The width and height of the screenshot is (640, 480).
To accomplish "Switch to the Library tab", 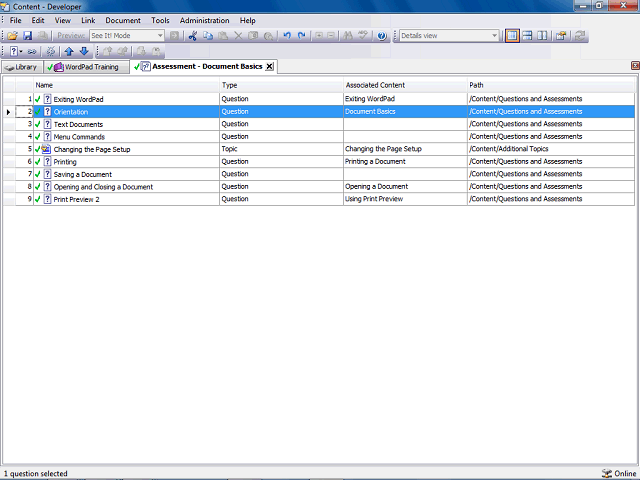I will 22,67.
